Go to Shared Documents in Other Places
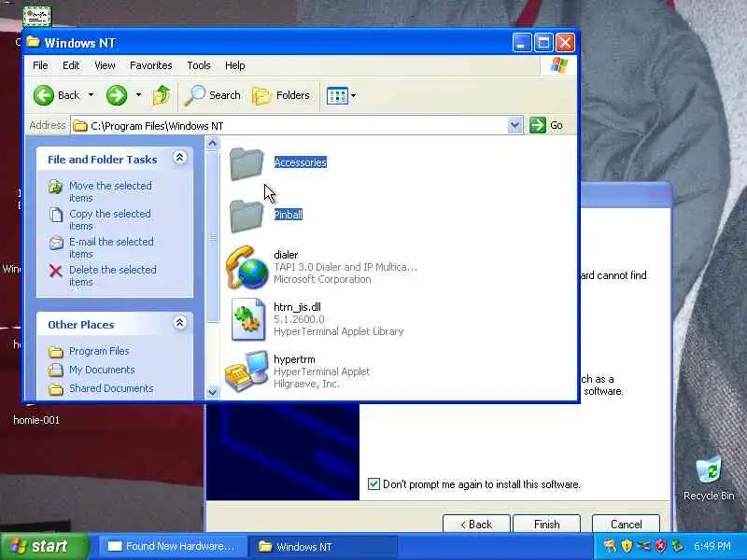Image resolution: width=747 pixels, height=560 pixels. coord(111,388)
